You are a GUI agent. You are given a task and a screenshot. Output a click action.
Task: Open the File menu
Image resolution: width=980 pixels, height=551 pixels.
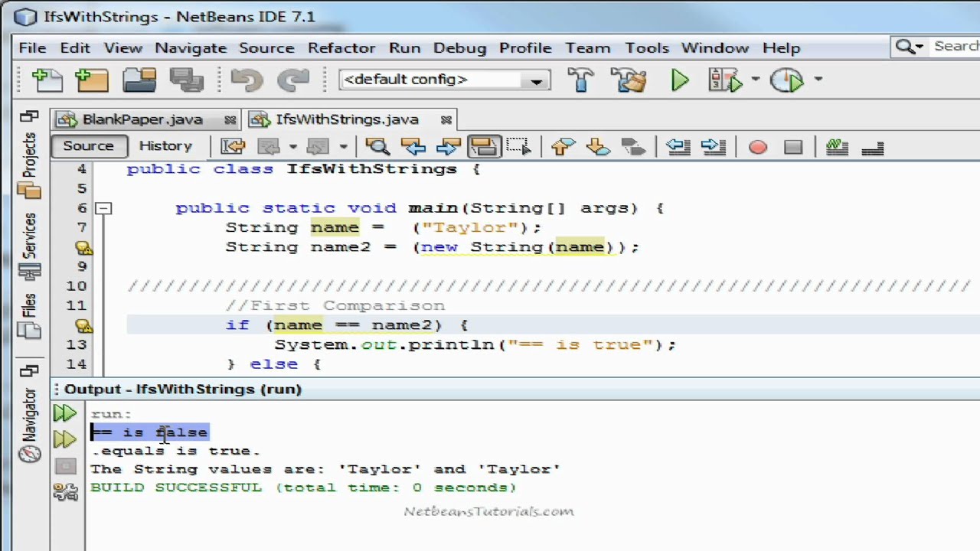click(x=32, y=47)
